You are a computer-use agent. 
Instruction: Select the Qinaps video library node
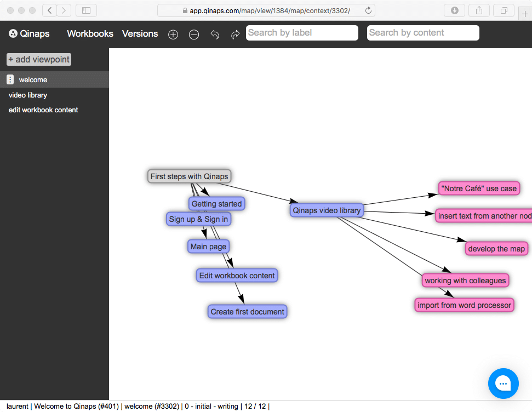[327, 210]
